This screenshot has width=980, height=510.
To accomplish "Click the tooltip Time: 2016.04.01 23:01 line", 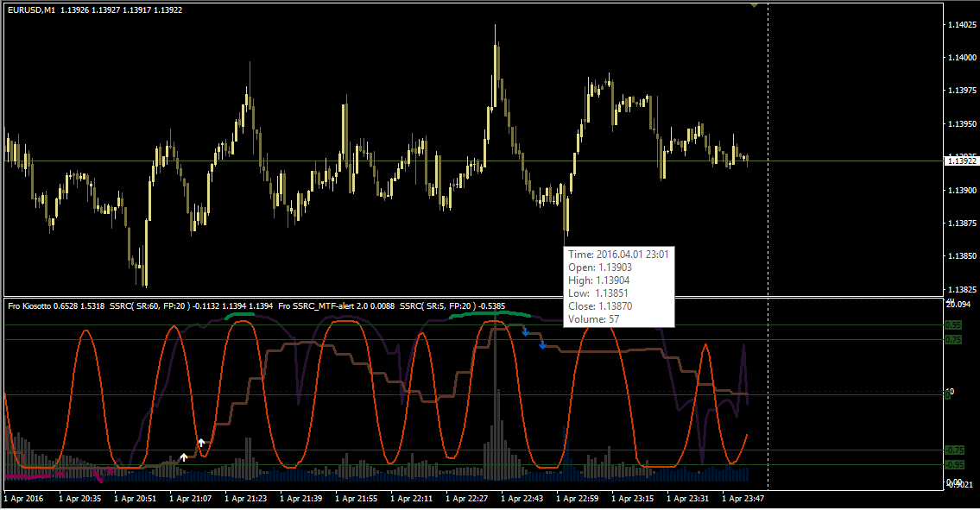I will pyautogui.click(x=618, y=255).
